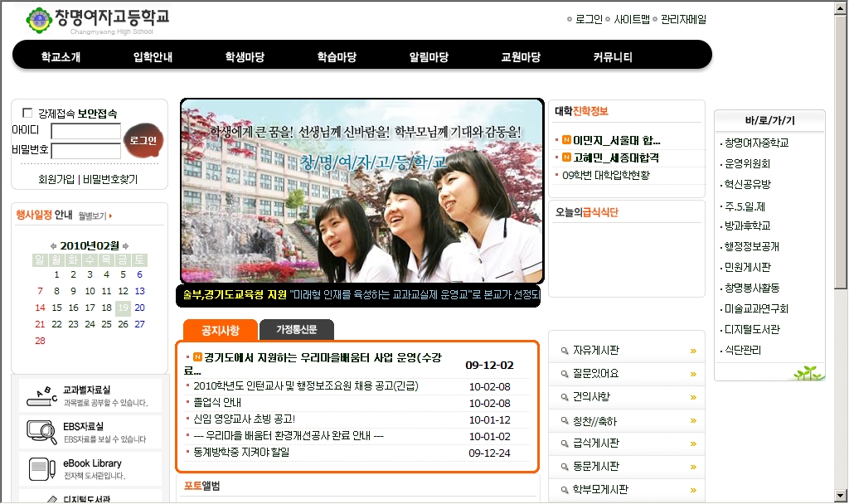Open the 졸업식 안내 notice

pos(215,402)
